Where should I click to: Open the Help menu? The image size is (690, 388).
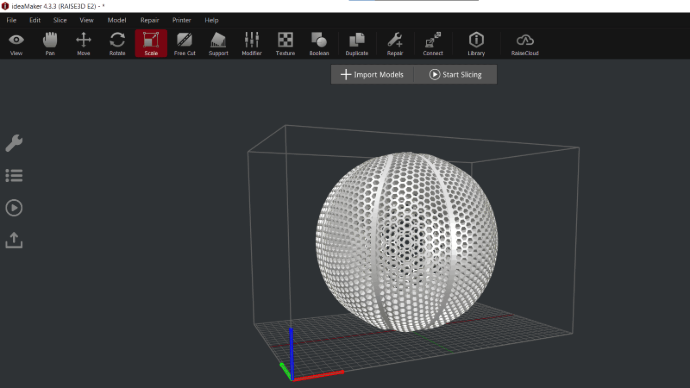coord(211,20)
